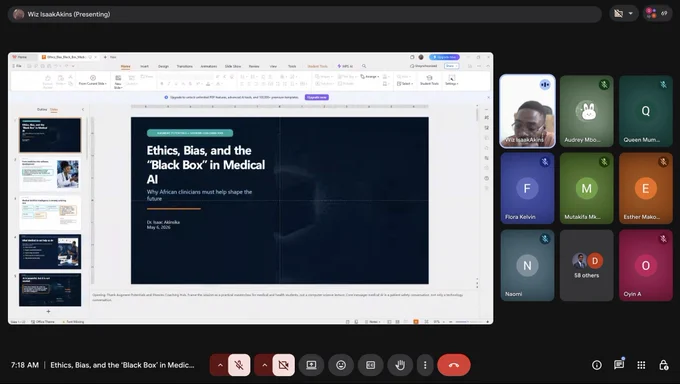
Task: Add a slide with plus below thumbnails
Action: point(48,311)
